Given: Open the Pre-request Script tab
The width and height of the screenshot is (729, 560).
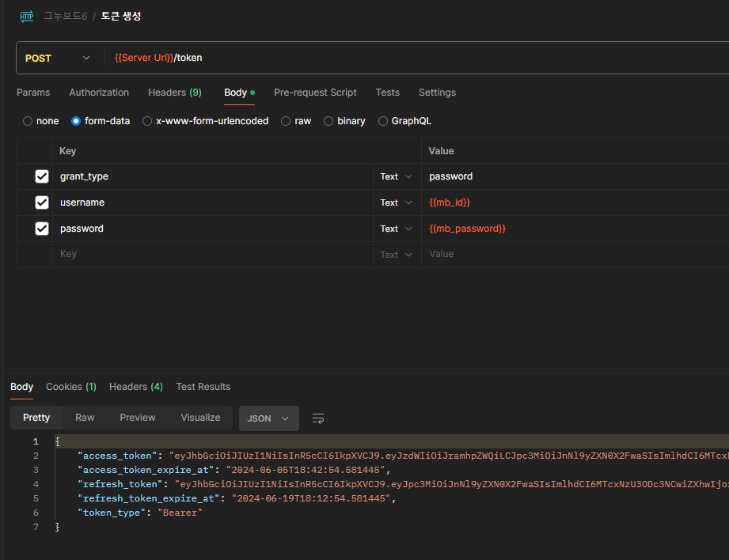Looking at the screenshot, I should [x=315, y=93].
